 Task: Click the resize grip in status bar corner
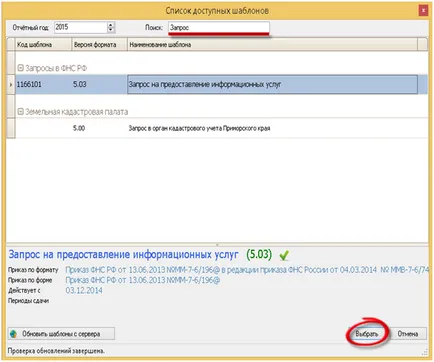425,352
